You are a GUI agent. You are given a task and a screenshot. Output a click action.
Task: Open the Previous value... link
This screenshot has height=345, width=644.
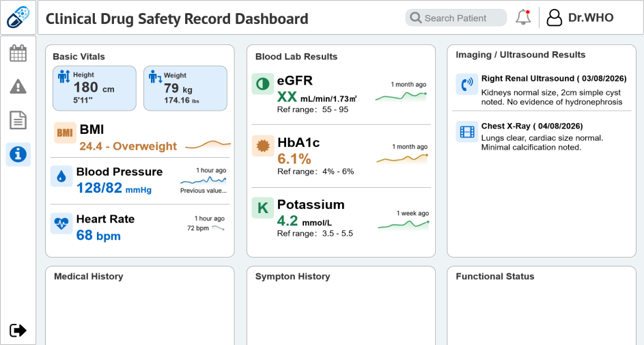click(x=204, y=191)
